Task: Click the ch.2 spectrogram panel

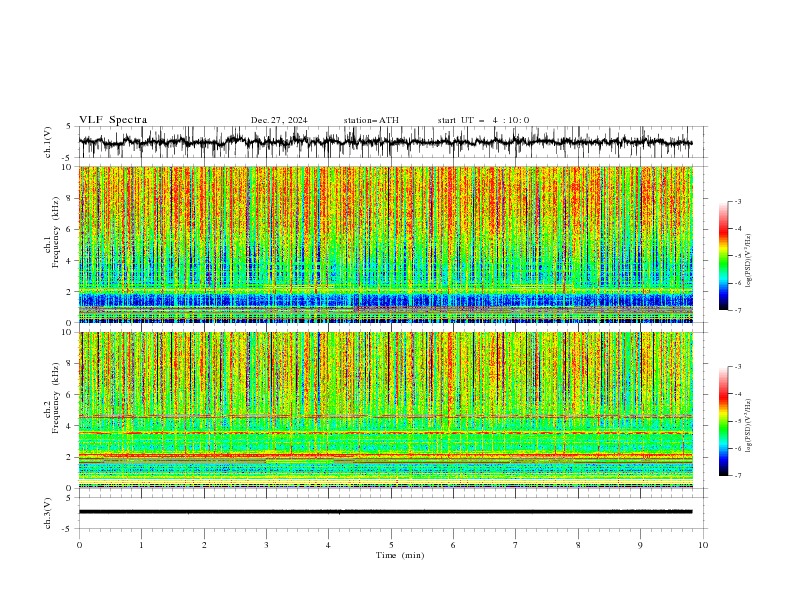Action: point(385,410)
